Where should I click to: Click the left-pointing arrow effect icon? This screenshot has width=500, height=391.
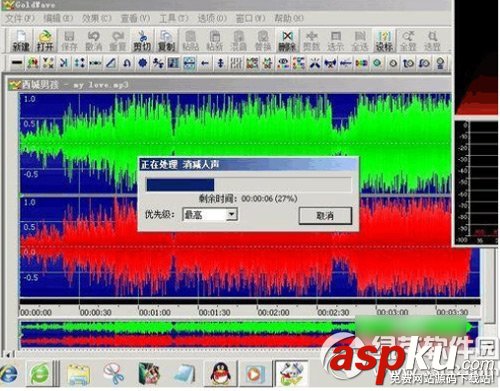205,63
